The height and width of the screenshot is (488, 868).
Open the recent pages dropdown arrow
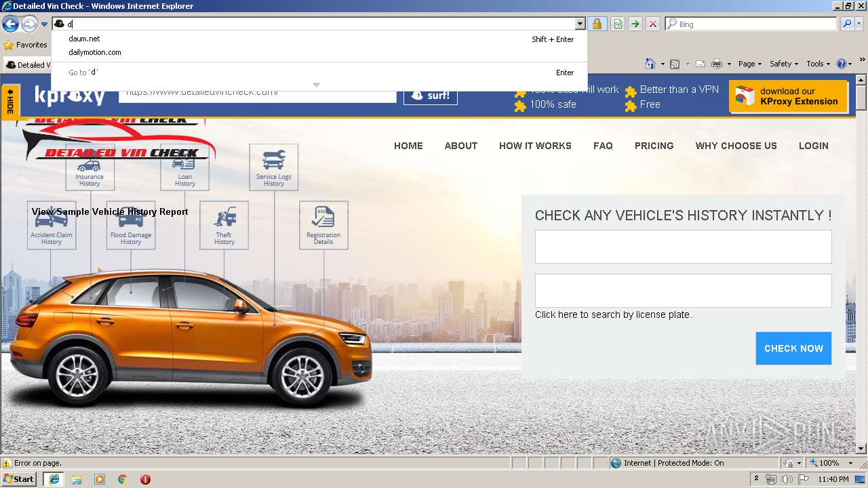(45, 24)
